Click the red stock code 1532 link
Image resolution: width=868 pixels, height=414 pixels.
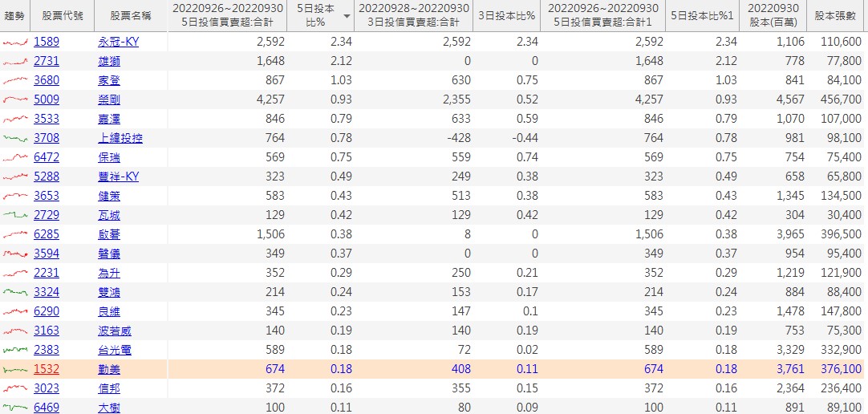coord(47,369)
